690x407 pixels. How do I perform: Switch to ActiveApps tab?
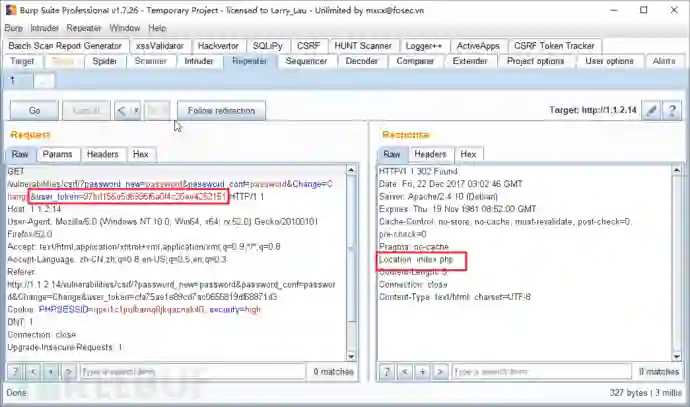point(478,46)
